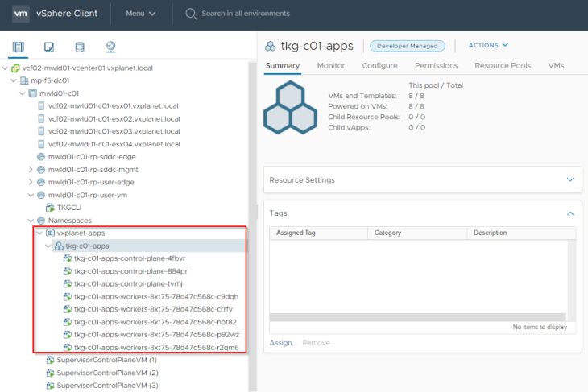The height and width of the screenshot is (392, 588).
Task: Click vSphere Client title
Action: coord(67,14)
